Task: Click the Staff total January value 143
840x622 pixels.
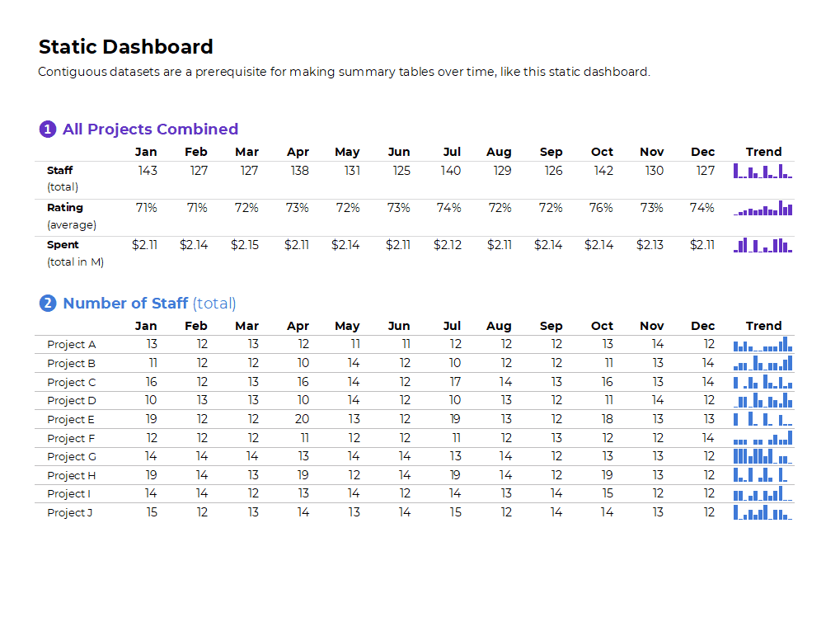Action: pyautogui.click(x=148, y=171)
